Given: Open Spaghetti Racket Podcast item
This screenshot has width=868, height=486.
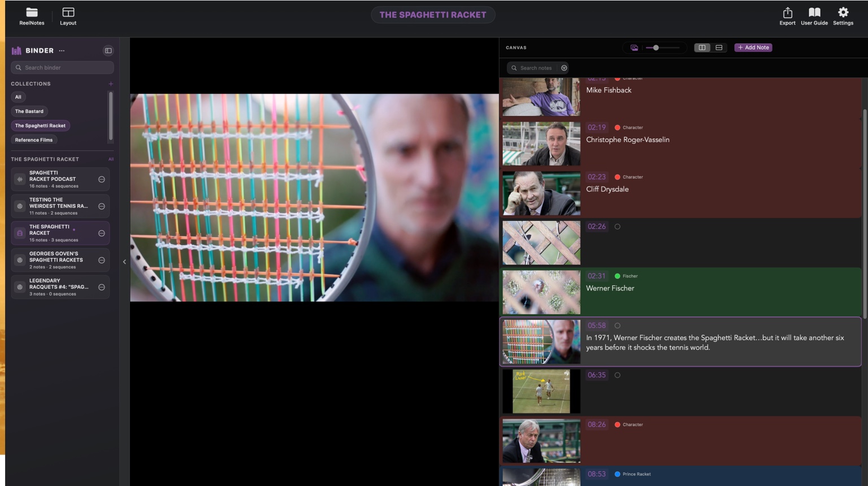Looking at the screenshot, I should pyautogui.click(x=60, y=179).
